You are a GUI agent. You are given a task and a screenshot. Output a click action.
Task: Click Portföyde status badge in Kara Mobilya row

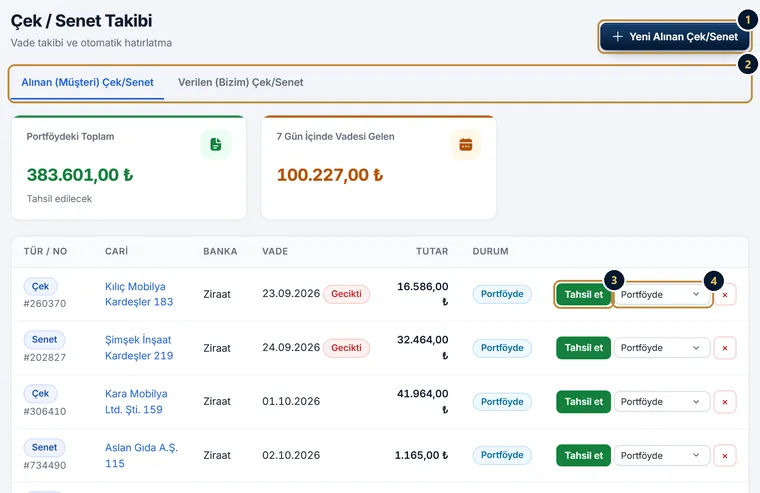pos(502,402)
